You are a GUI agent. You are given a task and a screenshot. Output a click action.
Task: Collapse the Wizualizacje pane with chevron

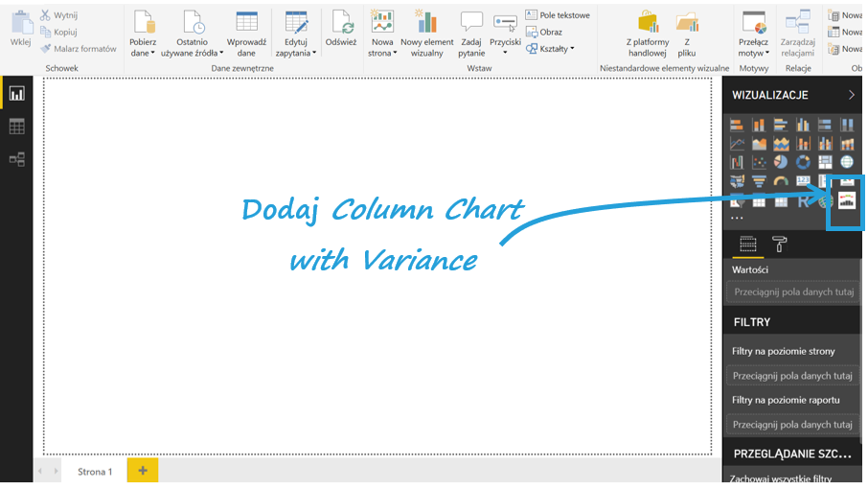pos(851,95)
